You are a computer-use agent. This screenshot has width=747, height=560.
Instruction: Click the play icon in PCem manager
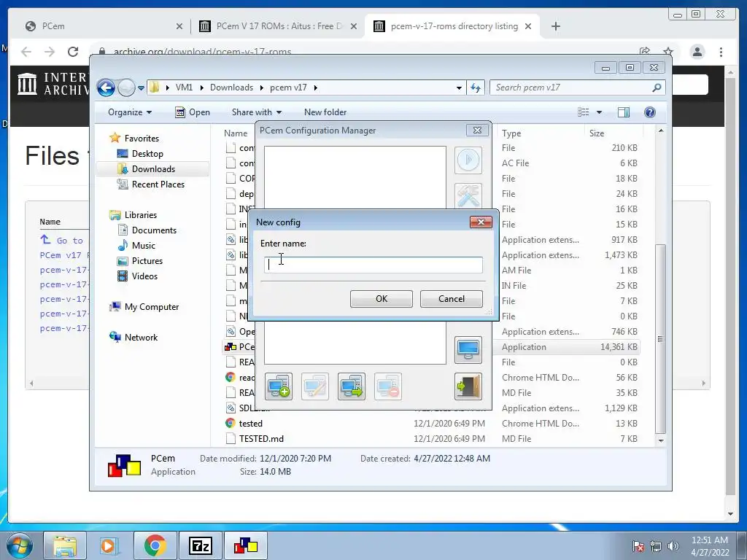point(468,160)
